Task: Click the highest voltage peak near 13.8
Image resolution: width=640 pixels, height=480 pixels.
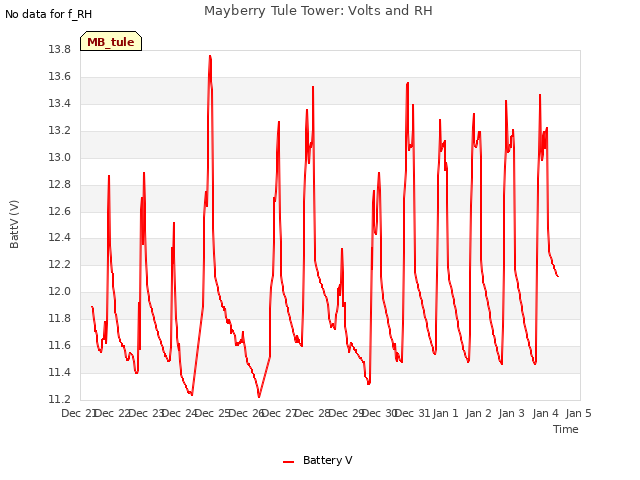Action: [210, 57]
